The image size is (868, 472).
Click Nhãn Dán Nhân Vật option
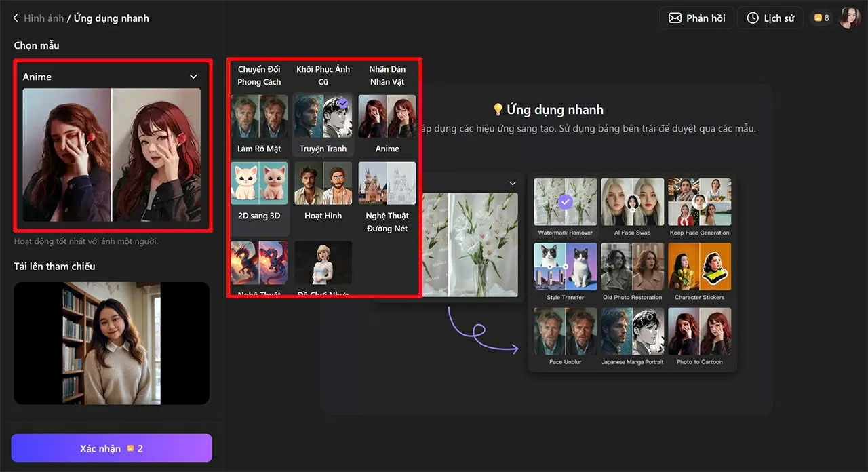click(387, 75)
